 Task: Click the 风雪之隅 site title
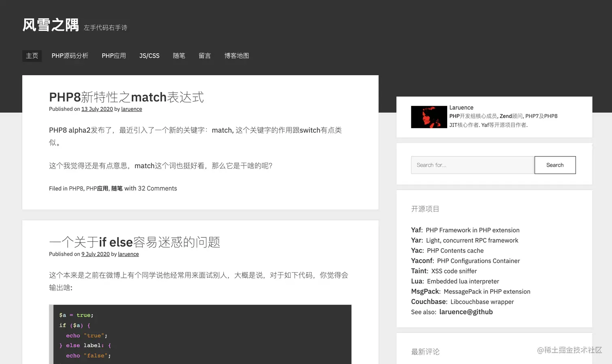coord(51,25)
